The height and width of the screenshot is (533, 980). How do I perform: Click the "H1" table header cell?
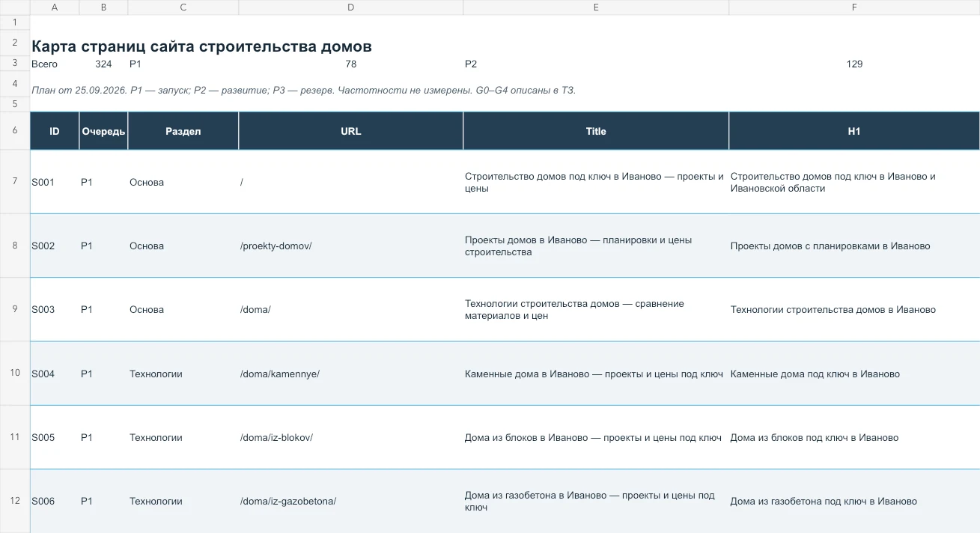pos(854,131)
